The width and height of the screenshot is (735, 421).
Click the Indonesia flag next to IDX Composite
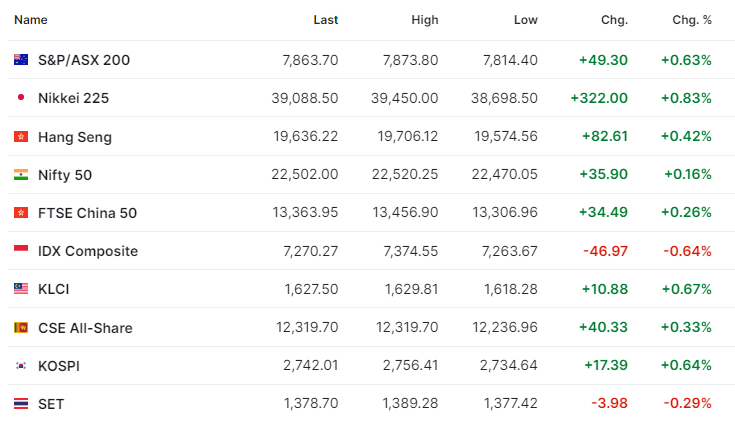[x=21, y=249]
